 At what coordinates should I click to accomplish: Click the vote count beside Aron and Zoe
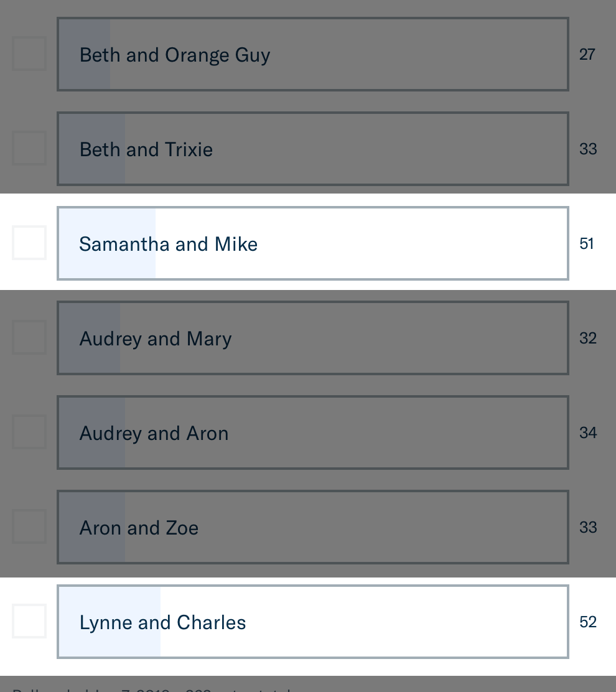587,528
